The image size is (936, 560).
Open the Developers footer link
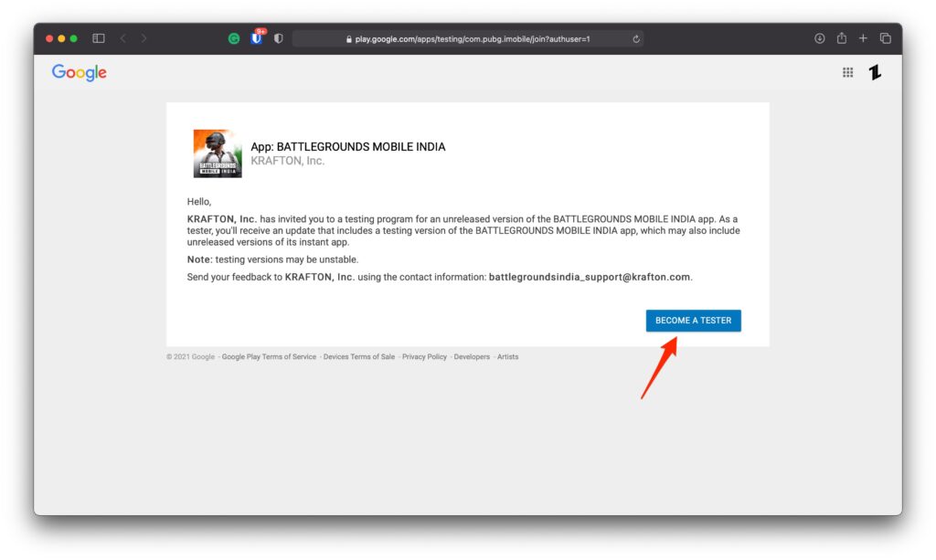coord(472,356)
